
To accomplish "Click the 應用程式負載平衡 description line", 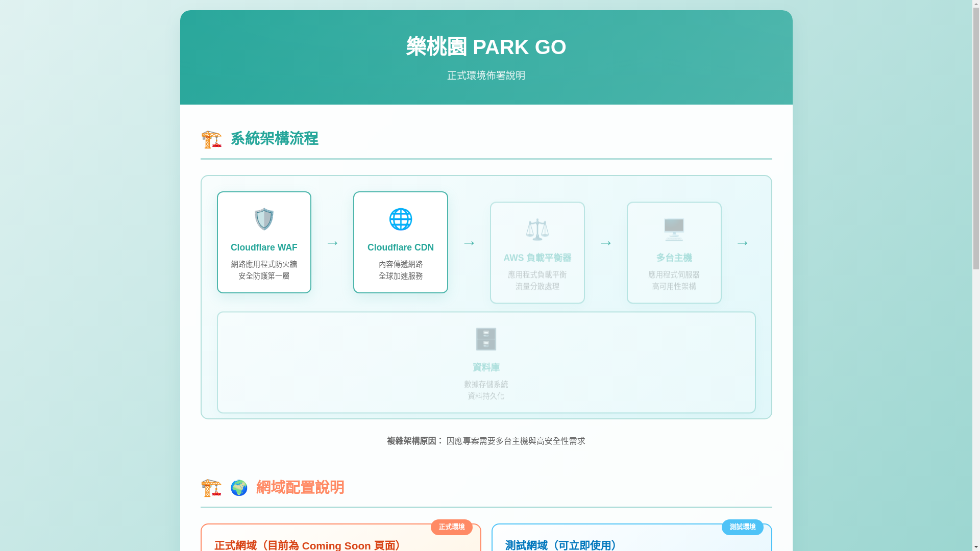I will 537,274.
